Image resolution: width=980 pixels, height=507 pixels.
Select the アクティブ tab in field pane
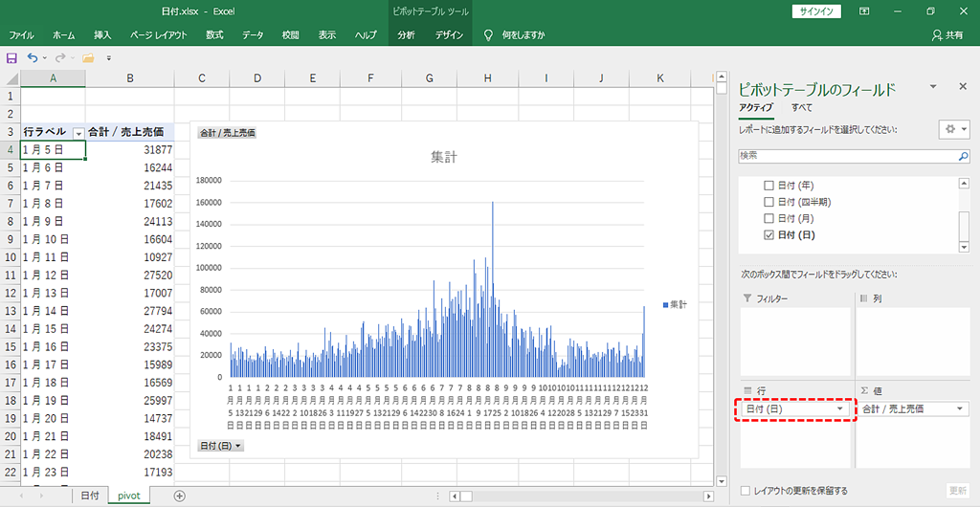coord(756,107)
